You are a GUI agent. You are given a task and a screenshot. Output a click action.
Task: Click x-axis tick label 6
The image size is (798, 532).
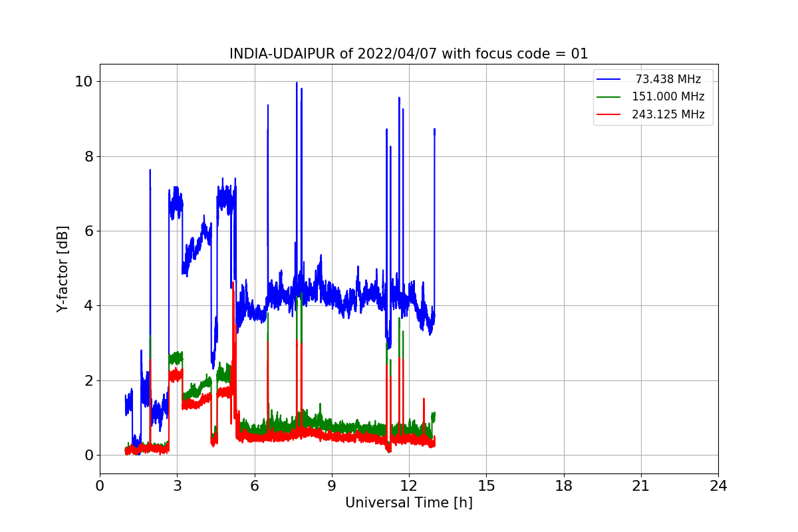pos(254,486)
